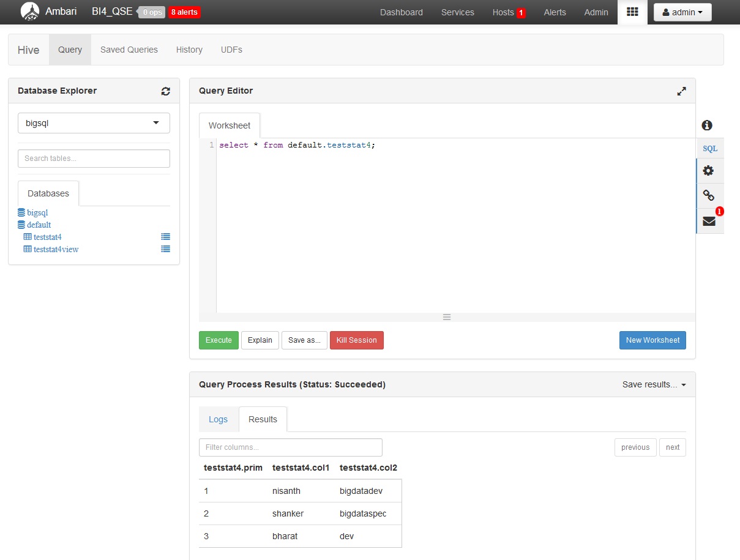The image size is (740, 560).
Task: Expand the Query Editor to full screen
Action: (681, 91)
